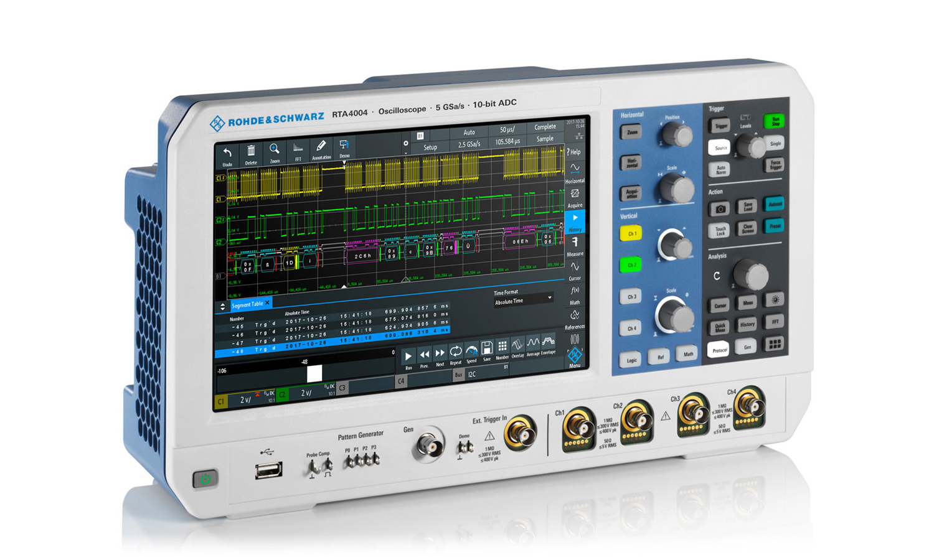Image resolution: width=934 pixels, height=560 pixels.
Task: Expand the segment table with the up/down arrows
Action: [x=223, y=307]
